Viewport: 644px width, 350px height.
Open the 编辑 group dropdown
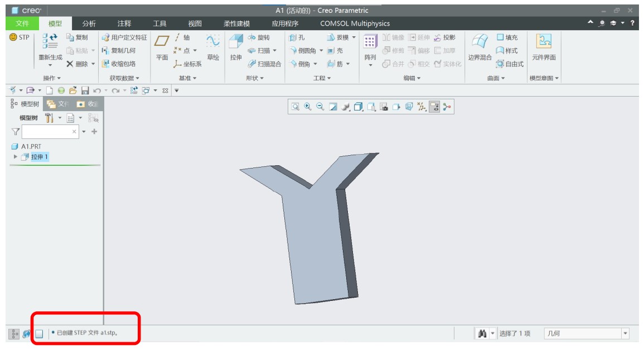[x=412, y=78]
